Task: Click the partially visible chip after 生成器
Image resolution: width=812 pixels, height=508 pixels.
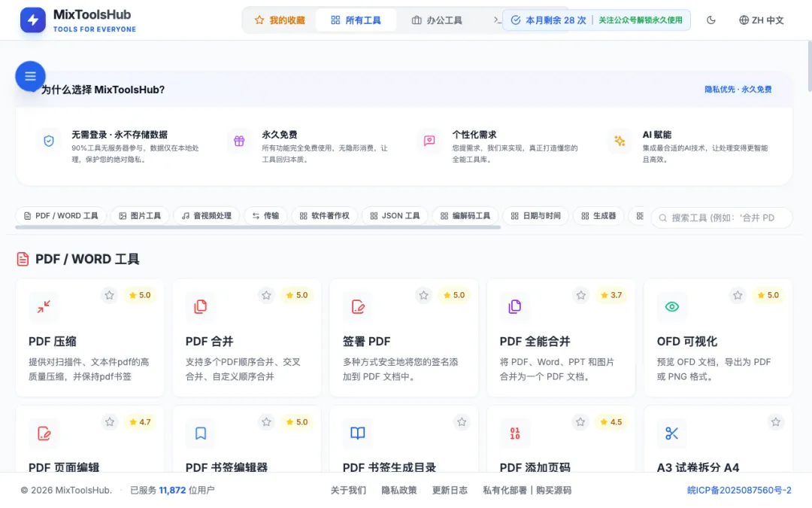Action: click(x=638, y=216)
